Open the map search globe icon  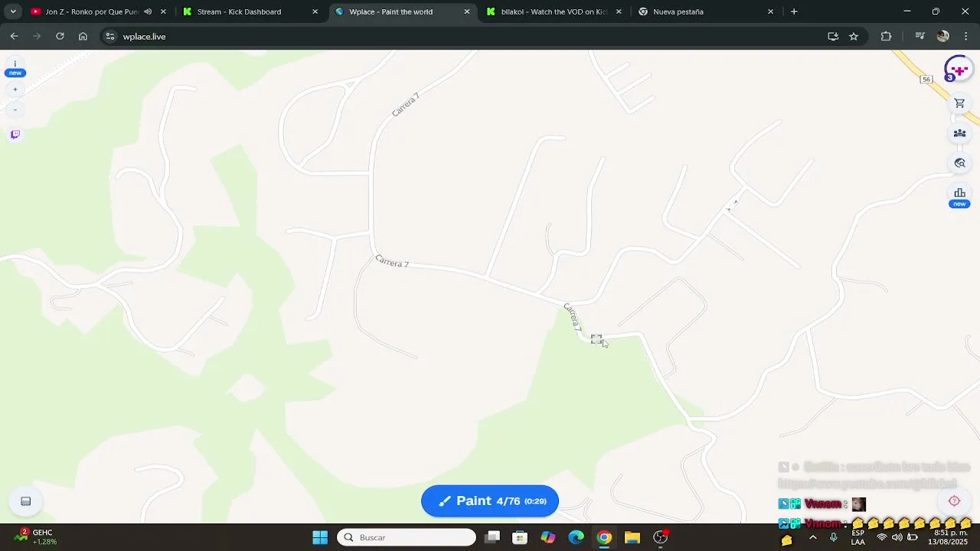[959, 163]
